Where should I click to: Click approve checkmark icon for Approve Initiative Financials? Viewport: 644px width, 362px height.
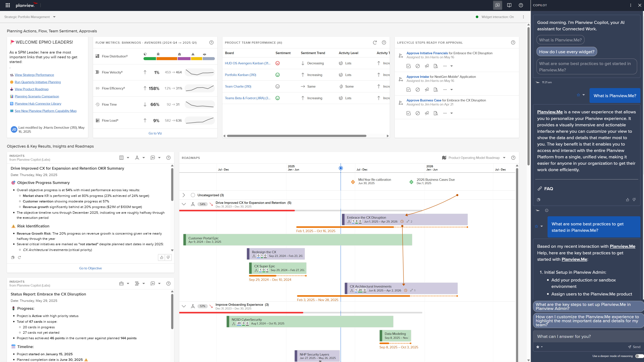pyautogui.click(x=408, y=66)
